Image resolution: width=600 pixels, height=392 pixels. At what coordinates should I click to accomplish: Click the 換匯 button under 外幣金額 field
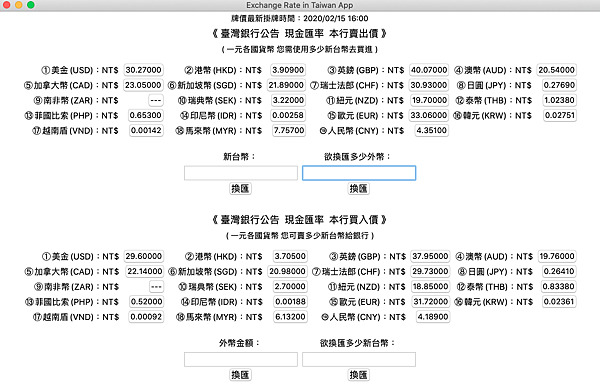tap(240, 375)
